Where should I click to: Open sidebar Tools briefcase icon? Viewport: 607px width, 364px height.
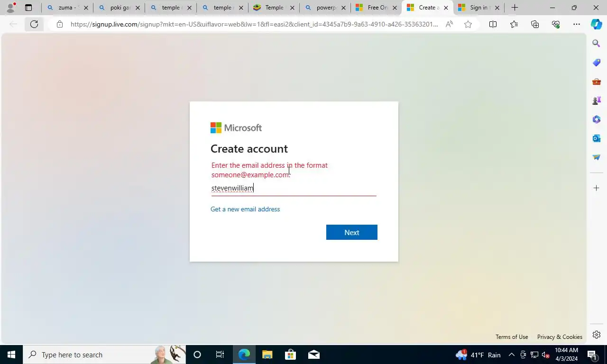[x=597, y=82]
